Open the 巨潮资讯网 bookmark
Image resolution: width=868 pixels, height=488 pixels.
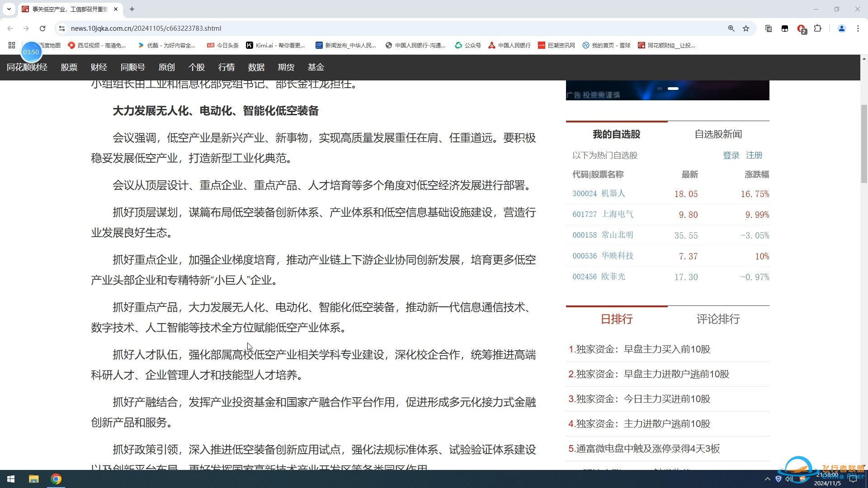[557, 45]
